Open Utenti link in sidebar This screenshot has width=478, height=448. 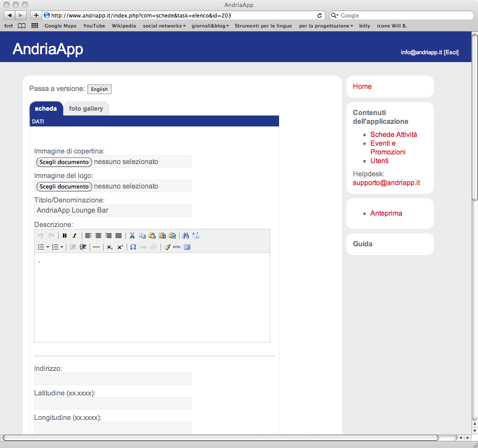(379, 161)
